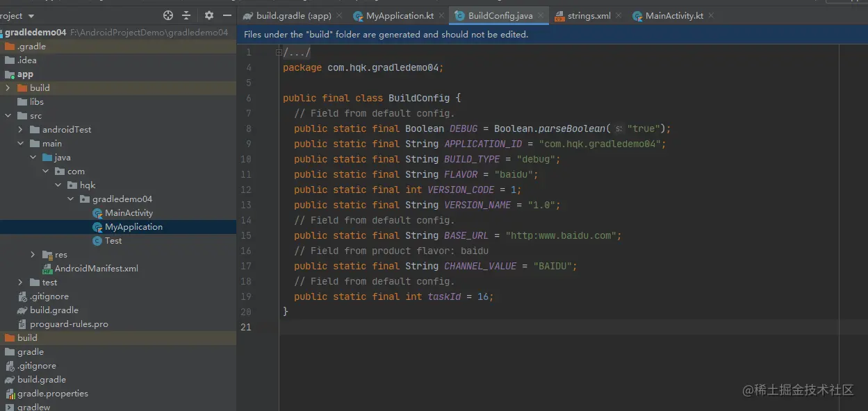
Task: Click the Kotlin class icon beside MainActivity
Action: [97, 213]
